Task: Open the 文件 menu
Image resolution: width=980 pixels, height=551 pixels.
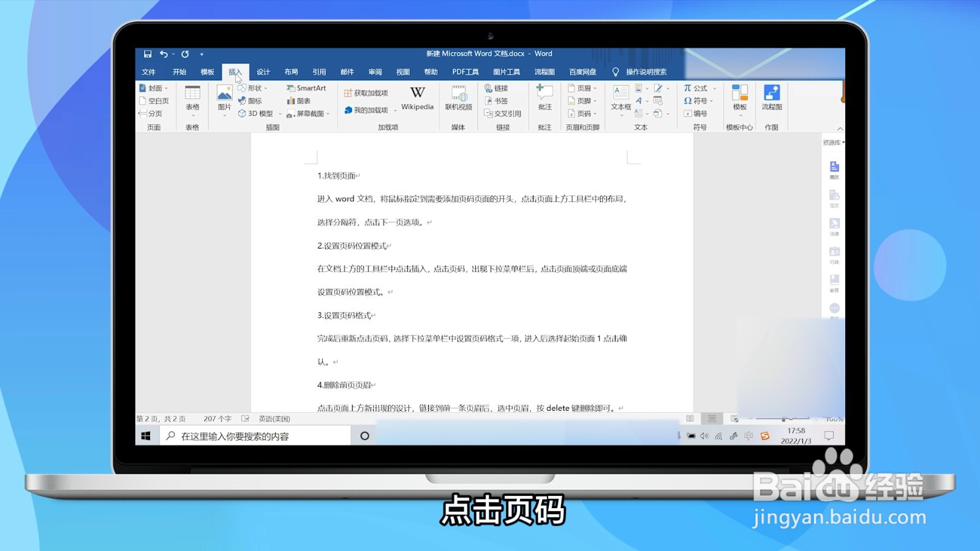Action: (x=149, y=72)
